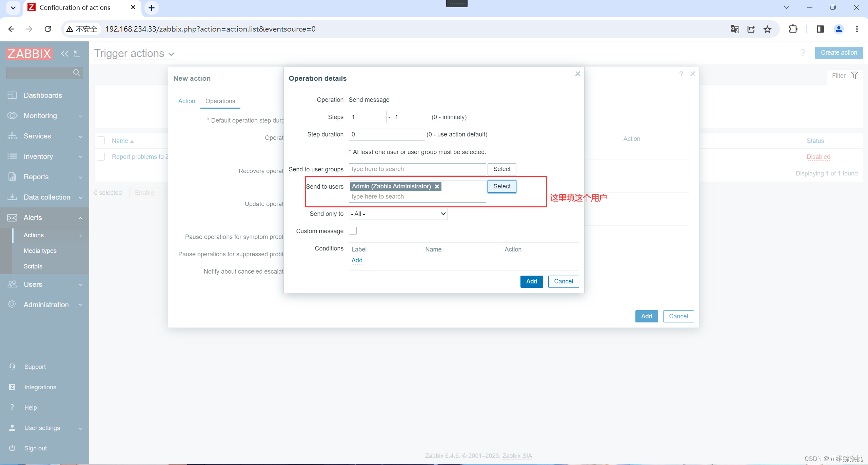The width and height of the screenshot is (868, 465).
Task: Expand the Alerts section chevron
Action: point(80,217)
